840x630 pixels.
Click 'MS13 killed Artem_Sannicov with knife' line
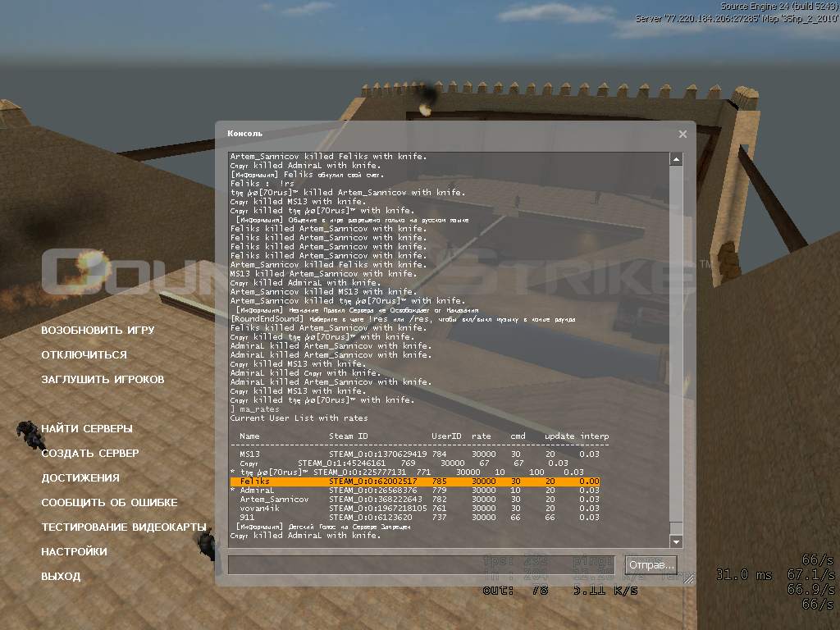323,274
